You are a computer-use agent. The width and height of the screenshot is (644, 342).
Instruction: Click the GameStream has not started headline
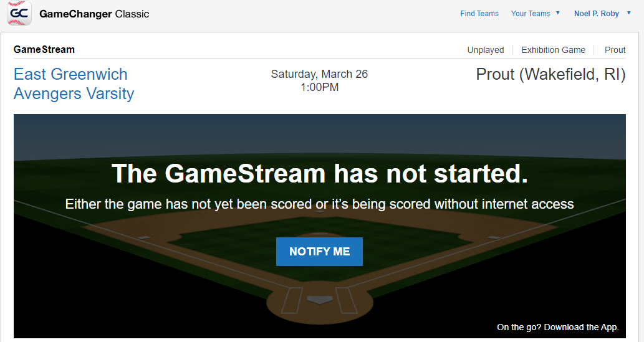click(x=319, y=174)
